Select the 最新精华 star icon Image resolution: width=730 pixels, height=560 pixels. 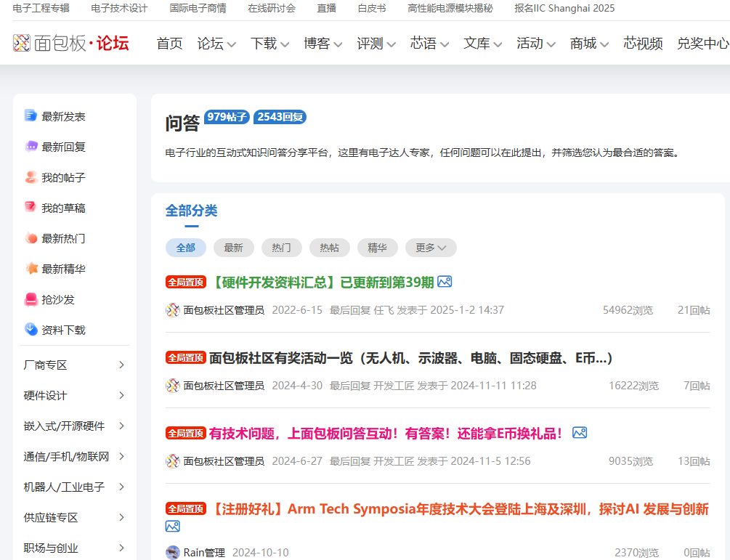(x=31, y=269)
